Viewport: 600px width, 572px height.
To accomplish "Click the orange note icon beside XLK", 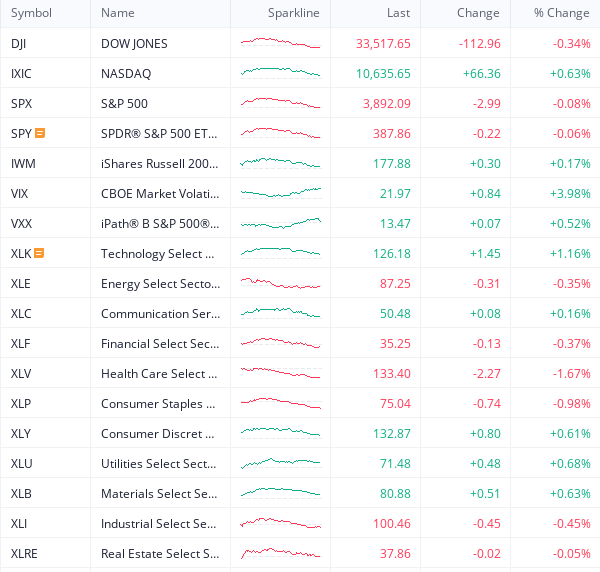I will [x=39, y=253].
